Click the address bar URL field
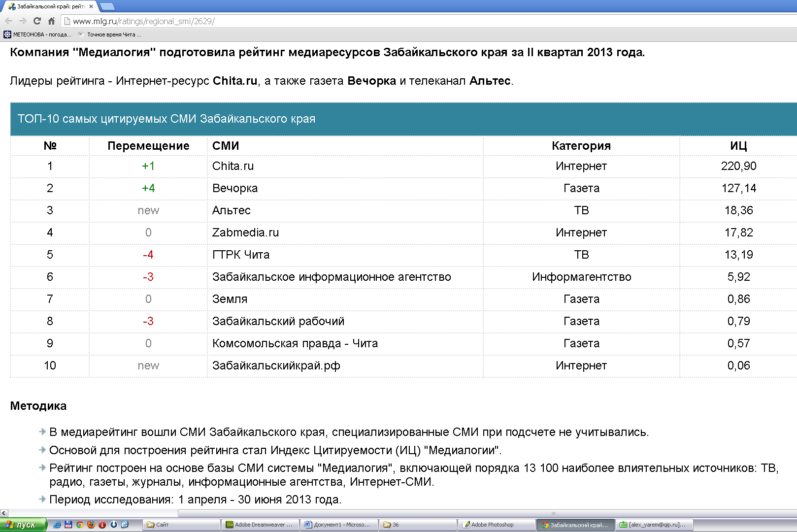Viewport: 797px width, 532px height. (345, 21)
